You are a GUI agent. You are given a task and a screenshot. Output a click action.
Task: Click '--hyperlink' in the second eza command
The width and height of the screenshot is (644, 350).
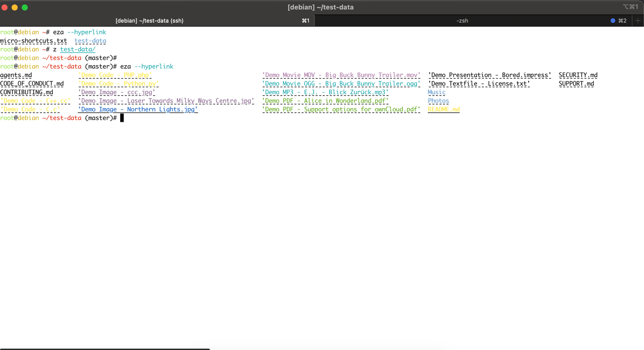[154, 66]
